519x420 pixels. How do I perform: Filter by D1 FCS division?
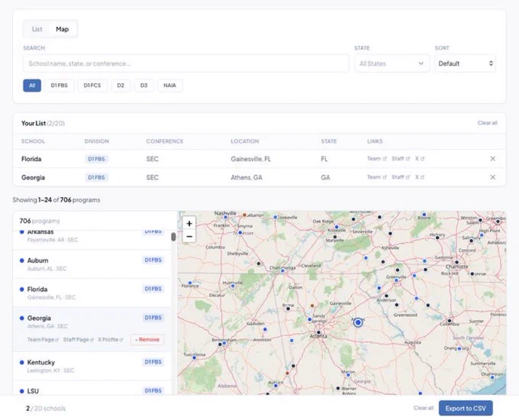click(x=92, y=86)
